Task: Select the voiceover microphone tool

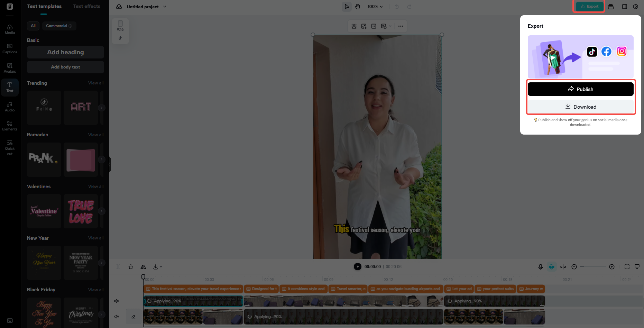Action: [x=541, y=267]
